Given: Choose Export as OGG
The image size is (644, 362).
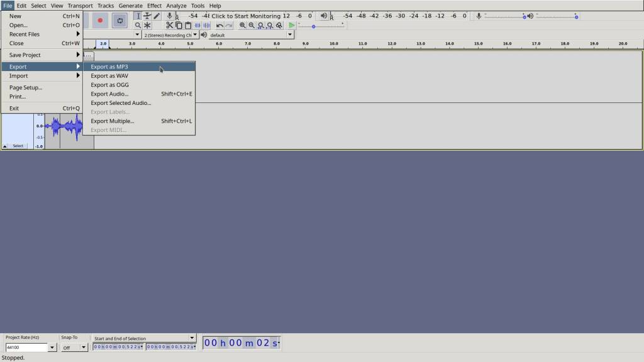Looking at the screenshot, I should click(x=139, y=85).
